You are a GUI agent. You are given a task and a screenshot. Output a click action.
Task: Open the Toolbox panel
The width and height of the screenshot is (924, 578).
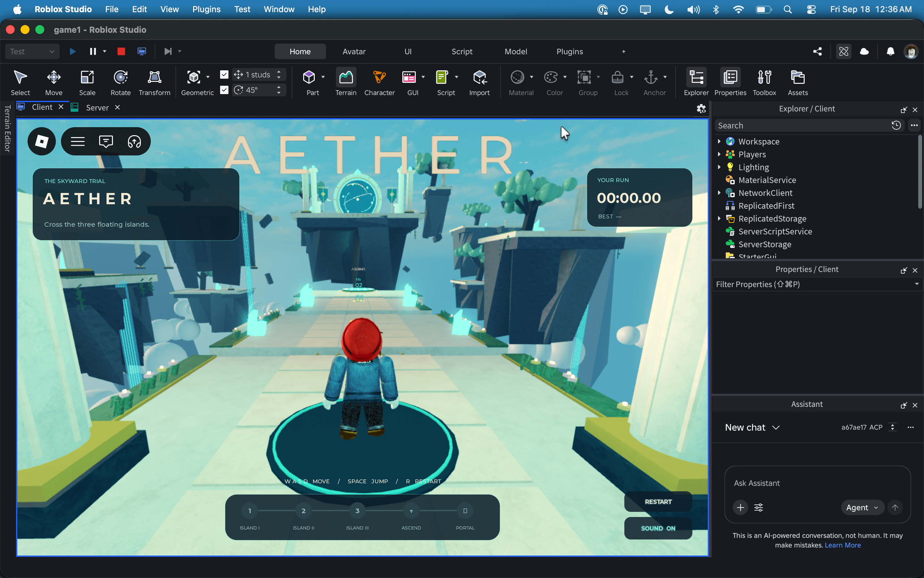pos(764,83)
